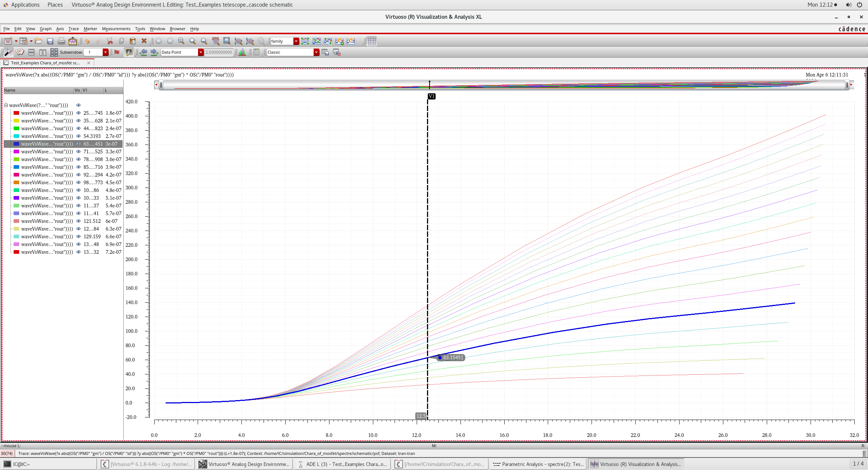The image size is (868, 470).
Task: Click the zoom-to-fit magnifier icon
Action: coord(181,41)
